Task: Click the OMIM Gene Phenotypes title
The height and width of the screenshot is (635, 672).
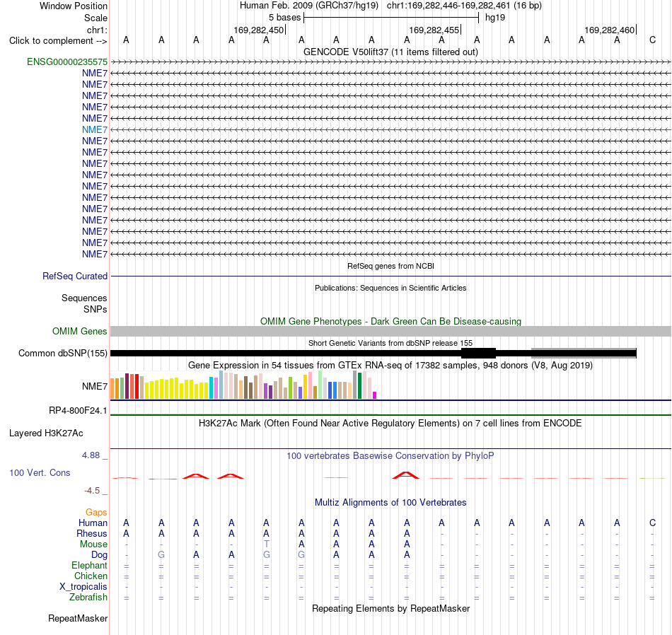Action: [391, 322]
